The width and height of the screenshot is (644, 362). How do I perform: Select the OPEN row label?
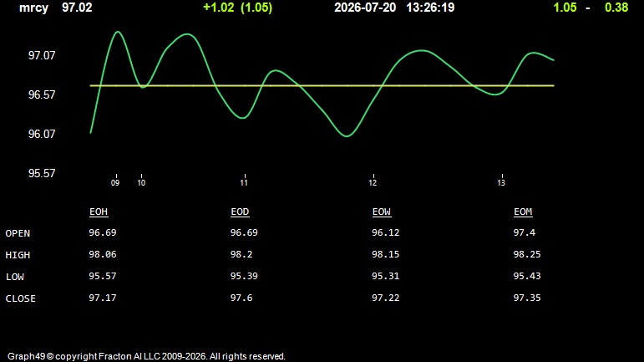point(18,233)
